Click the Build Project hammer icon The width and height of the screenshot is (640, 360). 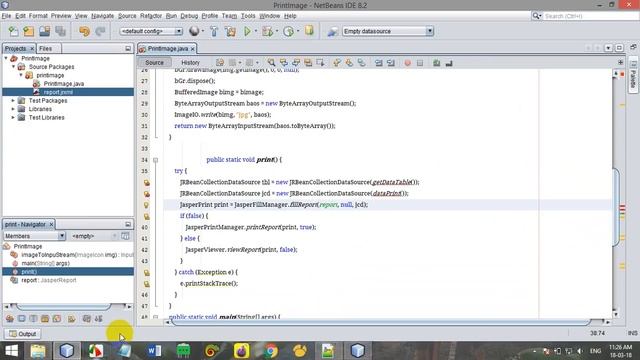(x=214, y=31)
